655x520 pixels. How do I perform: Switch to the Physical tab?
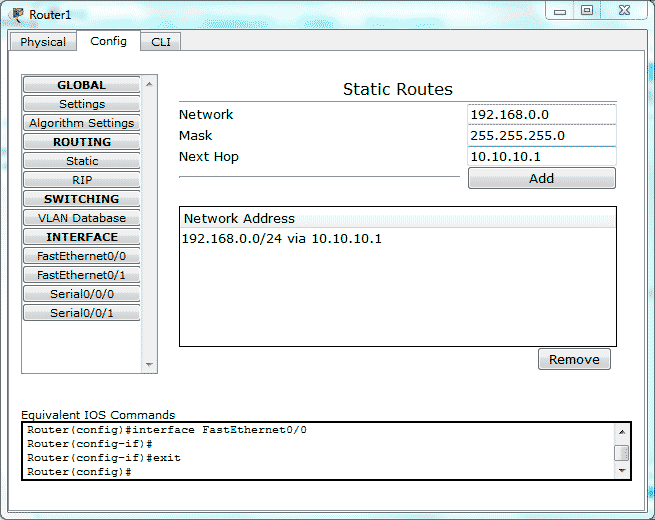point(43,42)
